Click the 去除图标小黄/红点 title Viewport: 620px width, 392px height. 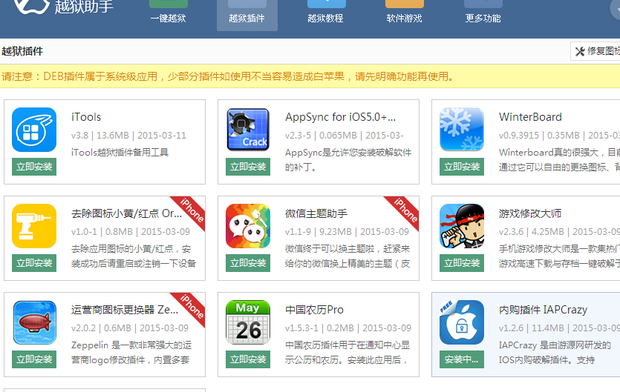[x=127, y=214]
